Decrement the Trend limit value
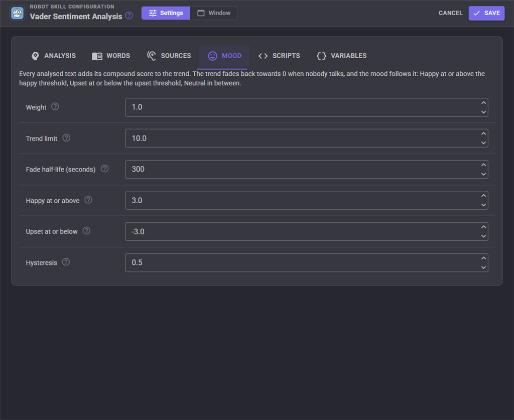The height and width of the screenshot is (420, 514). [483, 143]
